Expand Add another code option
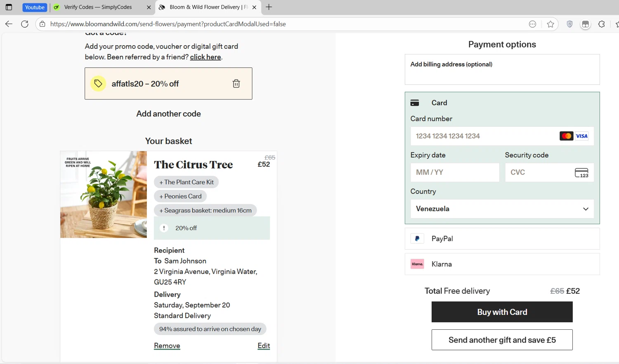Image resolution: width=619 pixels, height=364 pixels. point(168,114)
